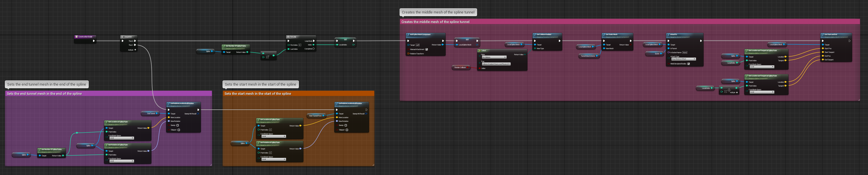Screen dimensions: 868x175
Task: Open Coordinate Space dropdown of end tunnel Get Location
Action: 122,138
